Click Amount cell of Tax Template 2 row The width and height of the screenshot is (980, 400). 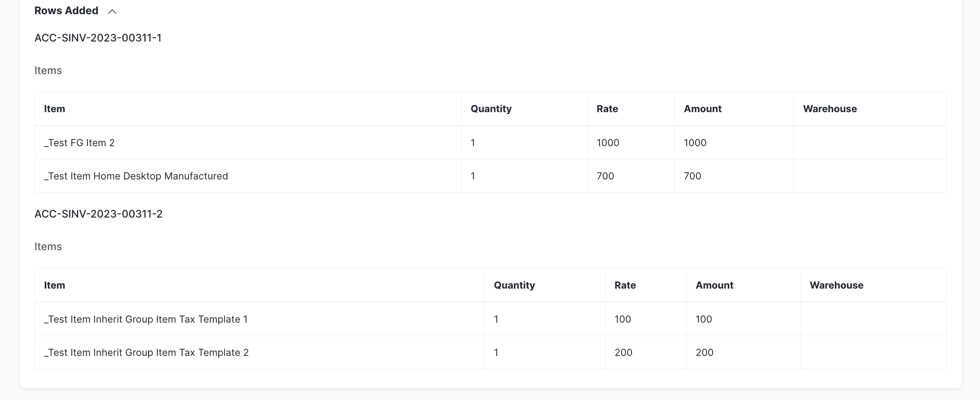click(704, 353)
